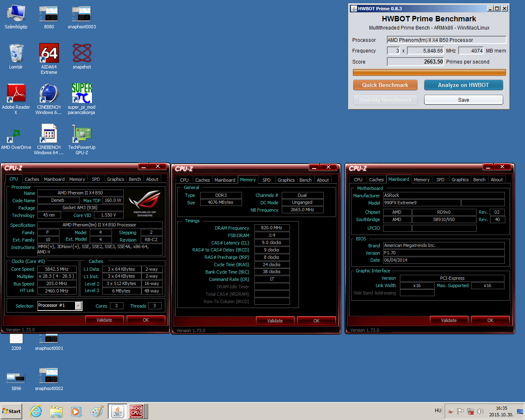The height and width of the screenshot is (420, 525).
Task: Switch to ROG CPU-Z taskbar item
Action: (x=137, y=411)
